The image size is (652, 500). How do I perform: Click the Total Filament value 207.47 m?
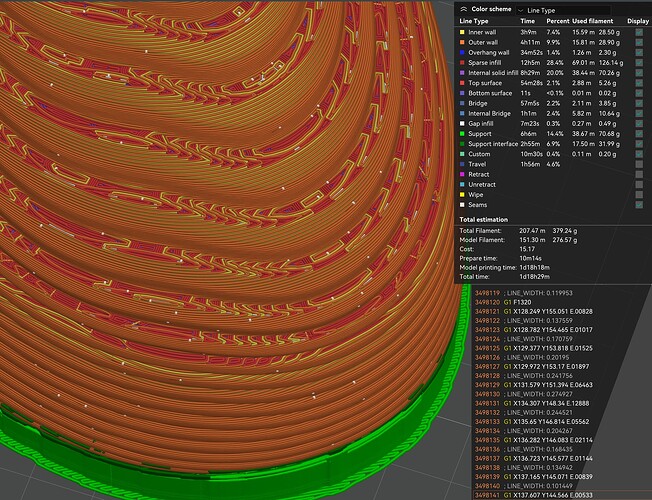tap(532, 230)
